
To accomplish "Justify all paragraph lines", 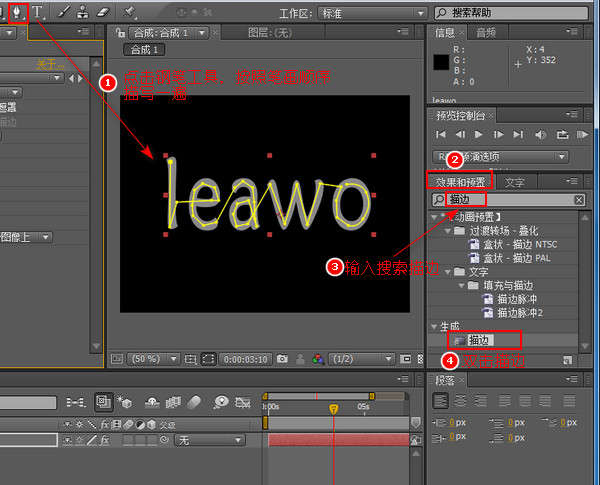I will [x=569, y=401].
